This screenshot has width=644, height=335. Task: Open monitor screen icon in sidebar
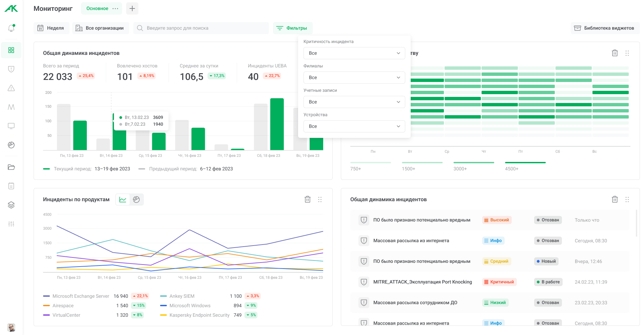(11, 126)
